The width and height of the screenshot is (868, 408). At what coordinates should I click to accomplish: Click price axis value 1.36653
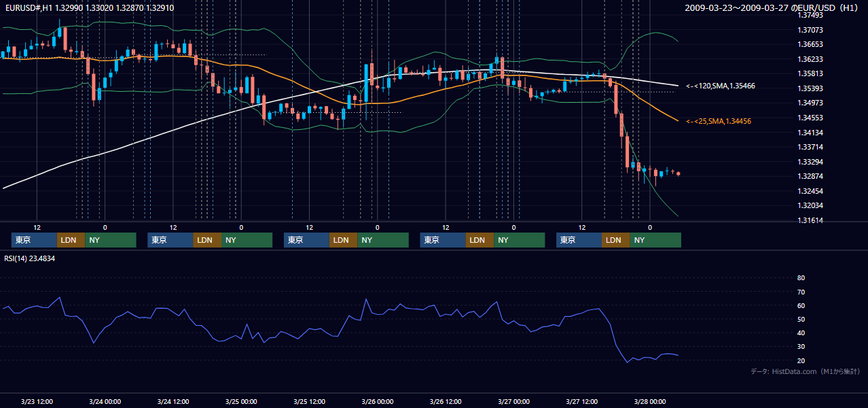coord(810,45)
